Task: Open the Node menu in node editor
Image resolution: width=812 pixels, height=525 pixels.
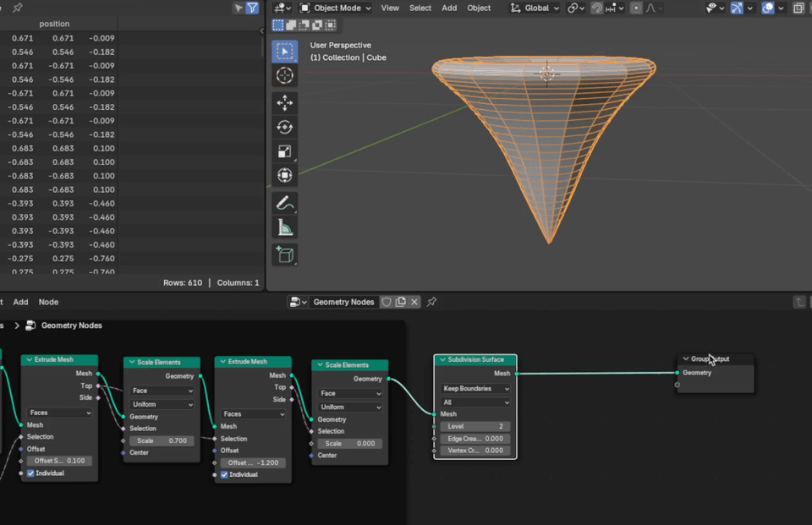Action: coord(48,302)
